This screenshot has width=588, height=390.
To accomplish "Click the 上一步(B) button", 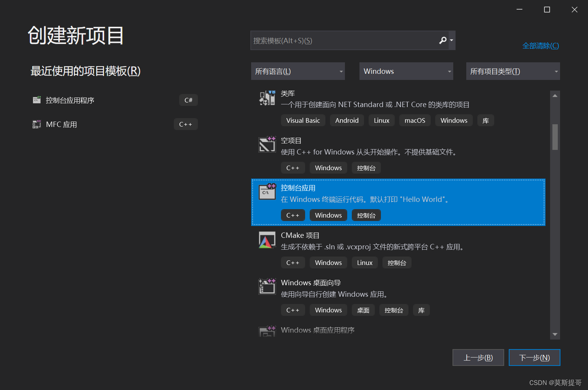I will 478,357.
